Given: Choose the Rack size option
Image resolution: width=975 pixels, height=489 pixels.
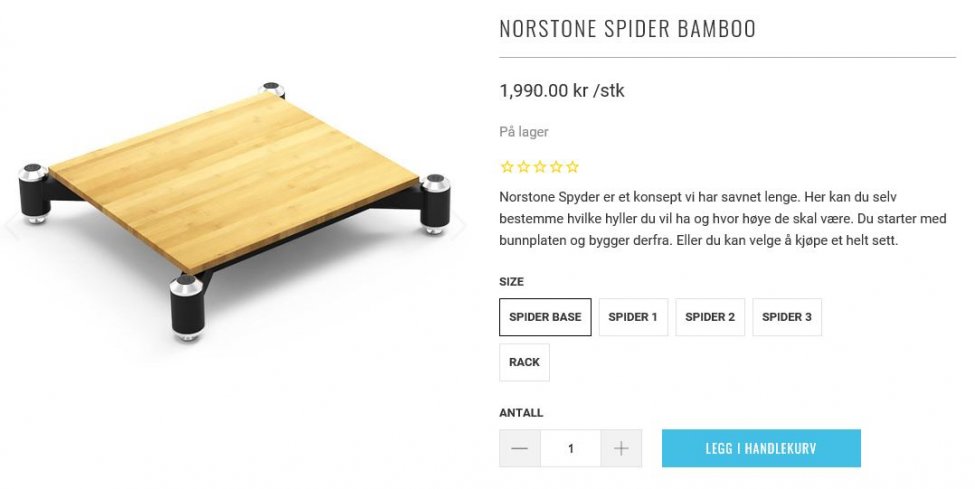Looking at the screenshot, I should [524, 362].
